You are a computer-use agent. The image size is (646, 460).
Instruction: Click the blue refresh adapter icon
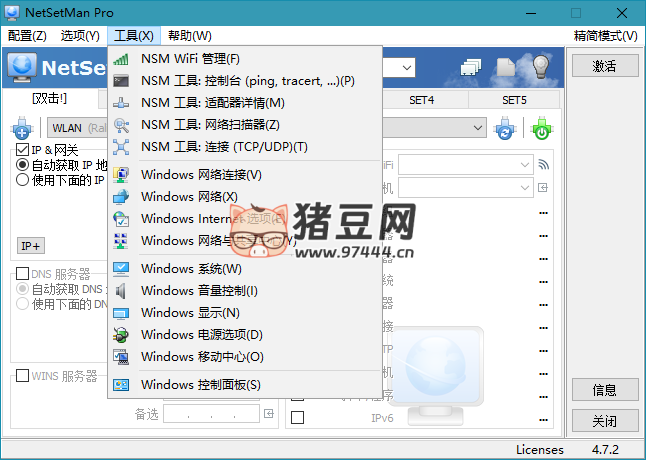tap(506, 128)
